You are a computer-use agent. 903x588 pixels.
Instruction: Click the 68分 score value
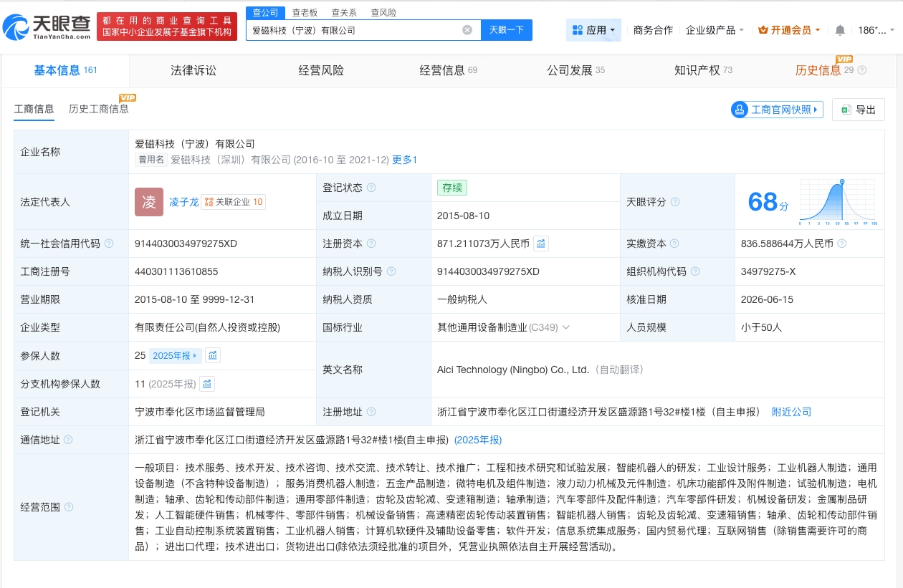pos(768,203)
